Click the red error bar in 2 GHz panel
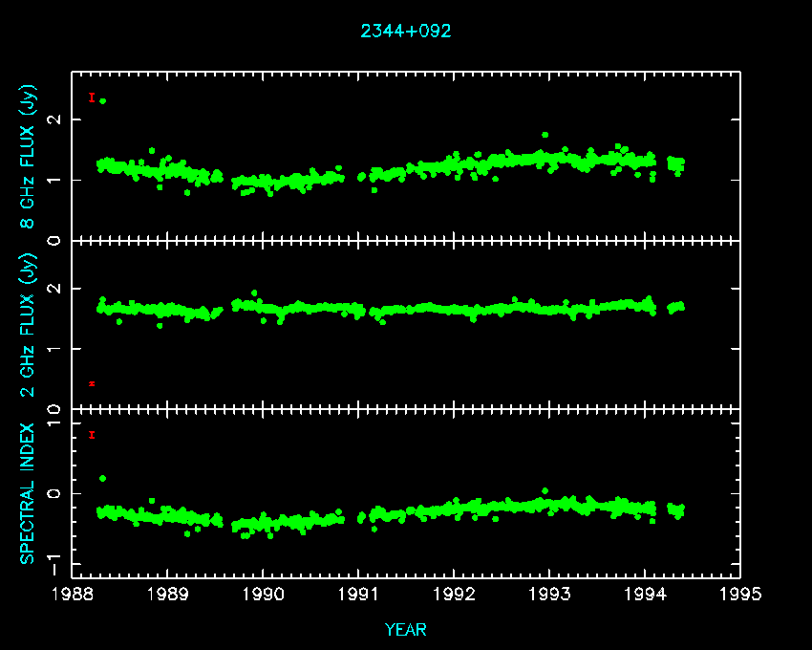The height and width of the screenshot is (650, 812). pos(92,383)
